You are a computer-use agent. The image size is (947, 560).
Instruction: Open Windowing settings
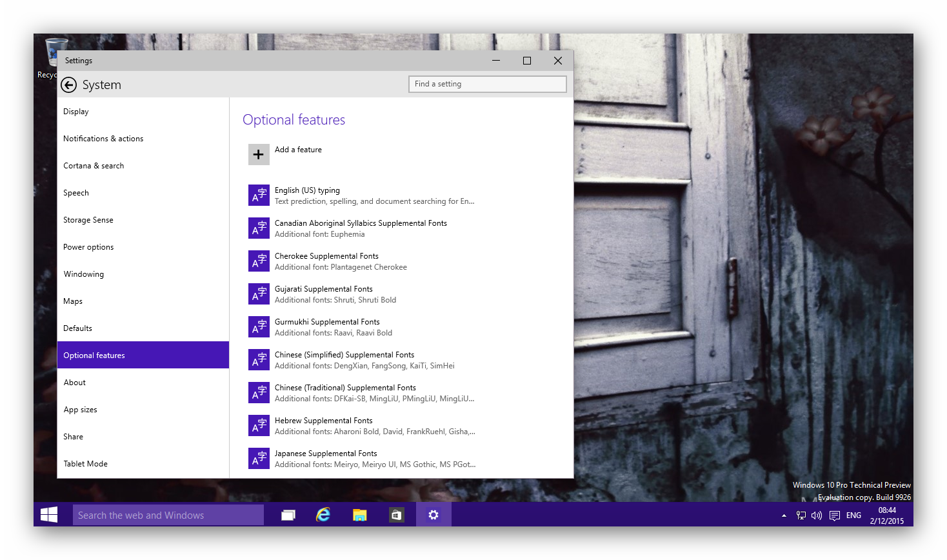(143, 274)
